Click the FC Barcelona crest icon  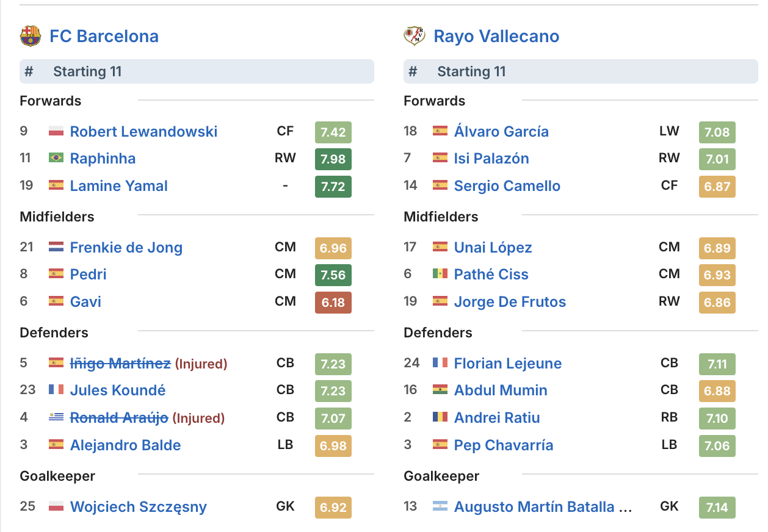30,36
